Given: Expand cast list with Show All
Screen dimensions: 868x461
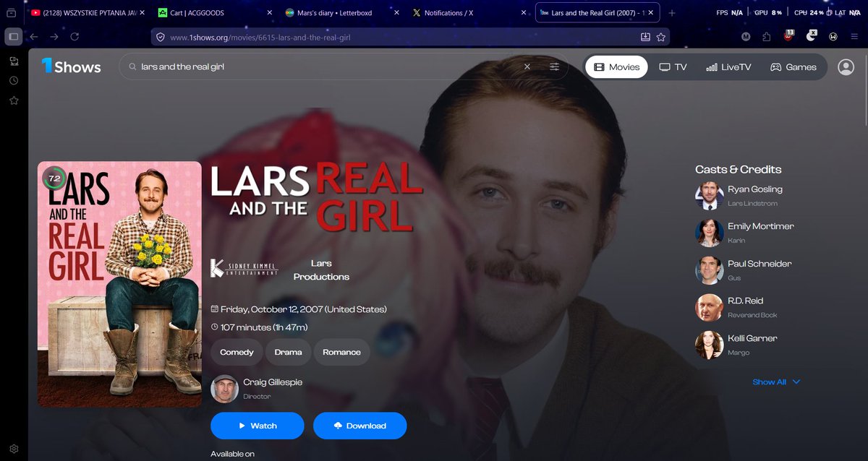Looking at the screenshot, I should point(776,382).
